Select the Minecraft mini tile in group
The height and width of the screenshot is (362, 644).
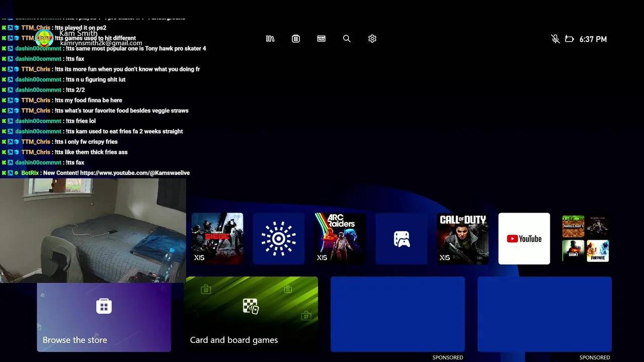(573, 226)
